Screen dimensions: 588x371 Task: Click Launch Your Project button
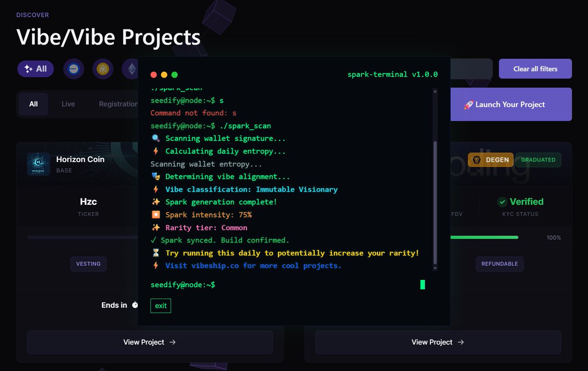click(511, 104)
